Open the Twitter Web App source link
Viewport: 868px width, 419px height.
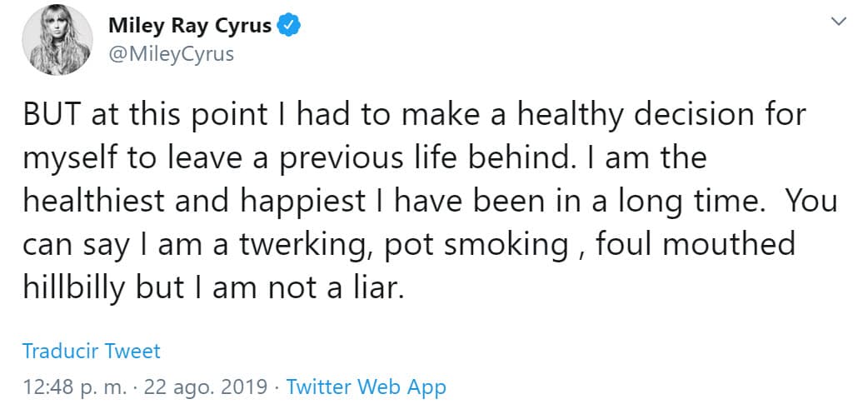pyautogui.click(x=366, y=387)
